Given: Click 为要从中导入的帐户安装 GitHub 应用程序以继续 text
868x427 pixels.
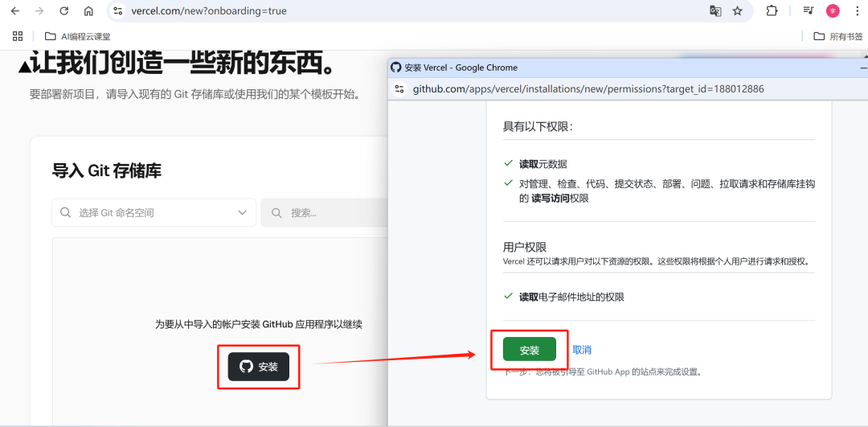Looking at the screenshot, I should [259, 325].
